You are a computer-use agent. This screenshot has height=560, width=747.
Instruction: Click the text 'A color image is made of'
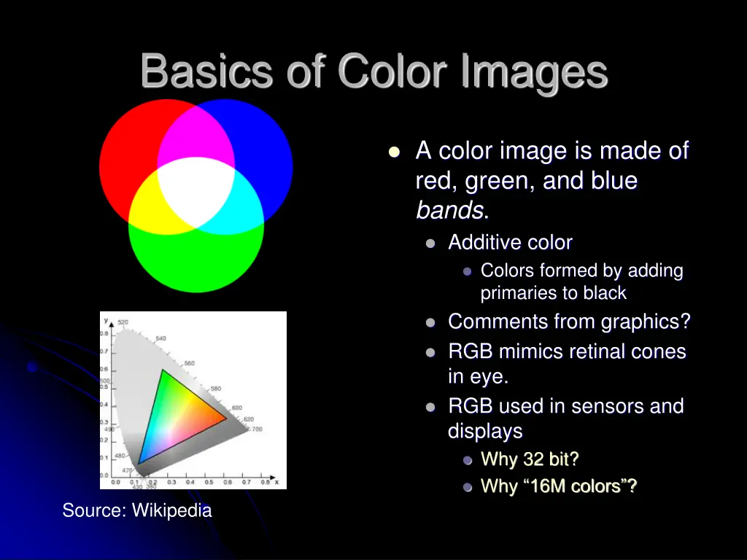coord(551,150)
